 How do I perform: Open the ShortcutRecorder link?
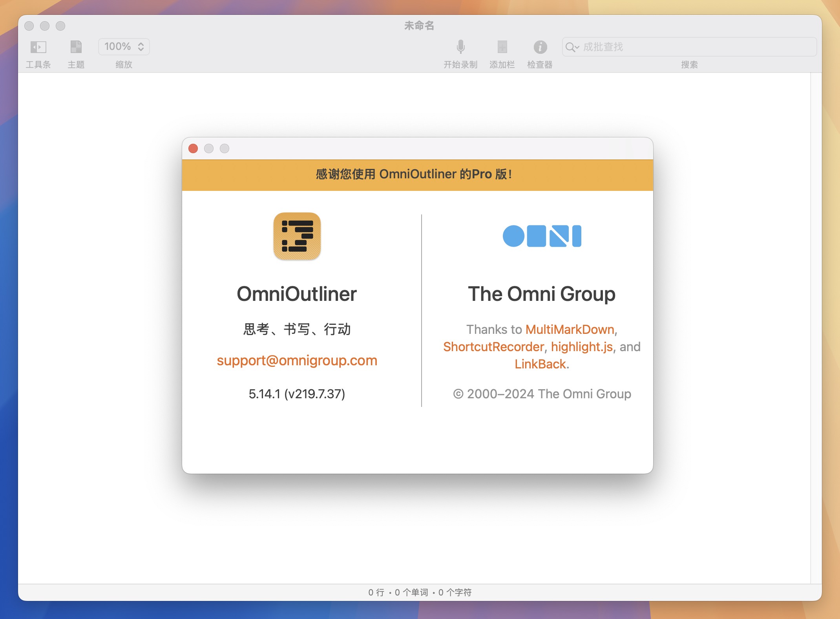click(493, 346)
